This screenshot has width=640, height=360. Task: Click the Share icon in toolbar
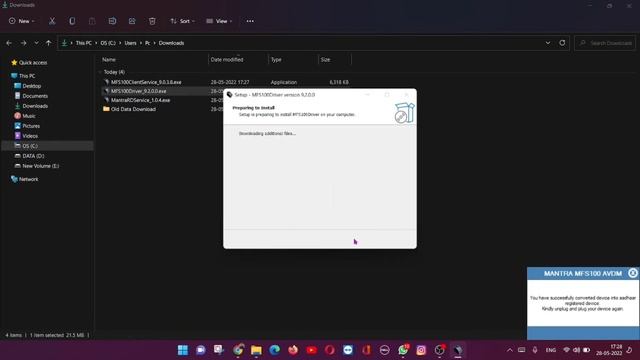[132, 21]
